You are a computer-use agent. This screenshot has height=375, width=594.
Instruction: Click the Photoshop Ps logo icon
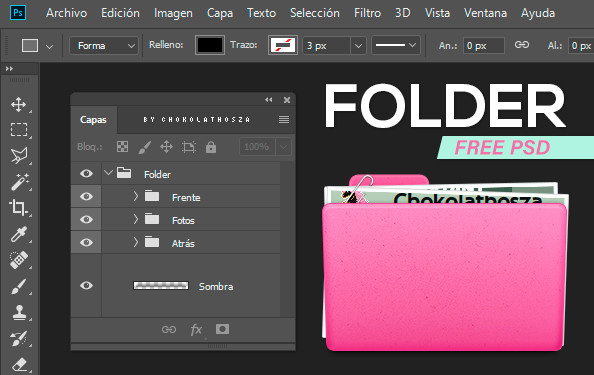[18, 12]
